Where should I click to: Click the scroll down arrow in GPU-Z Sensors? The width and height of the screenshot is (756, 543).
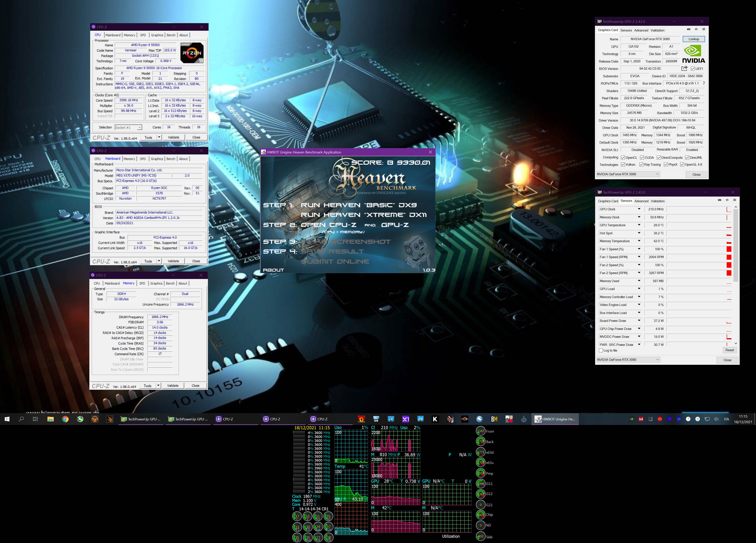click(x=736, y=344)
